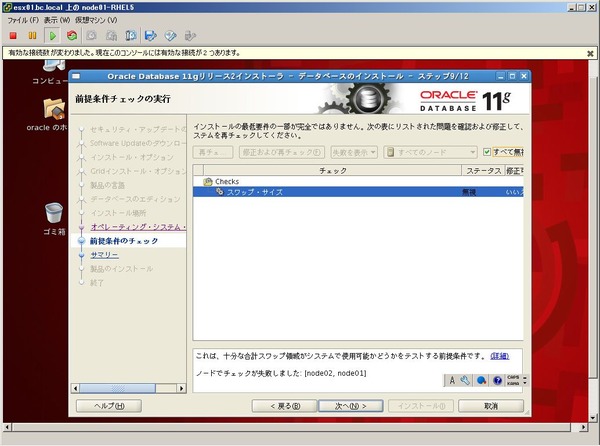Reset the virtual machine
The width and height of the screenshot is (600, 446).
coord(72,36)
